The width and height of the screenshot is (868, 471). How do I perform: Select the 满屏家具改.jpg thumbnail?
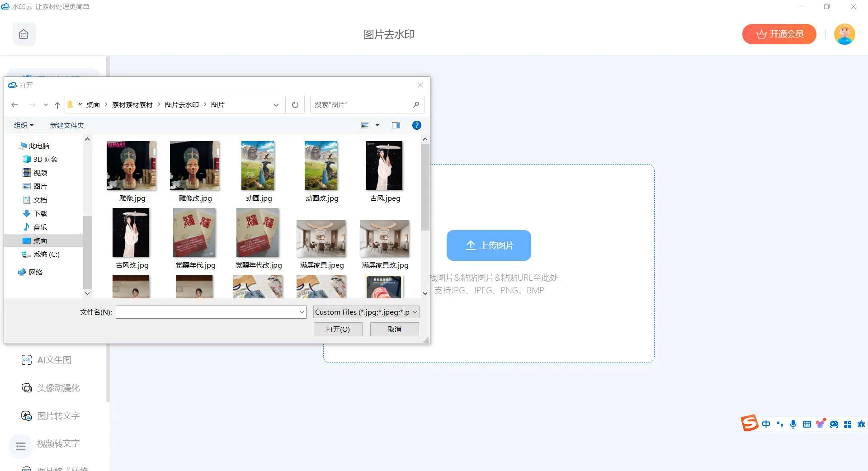385,238
